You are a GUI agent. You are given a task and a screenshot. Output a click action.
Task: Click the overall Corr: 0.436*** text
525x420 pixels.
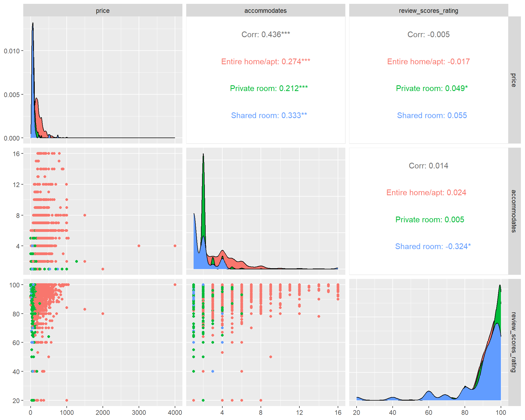pyautogui.click(x=266, y=34)
